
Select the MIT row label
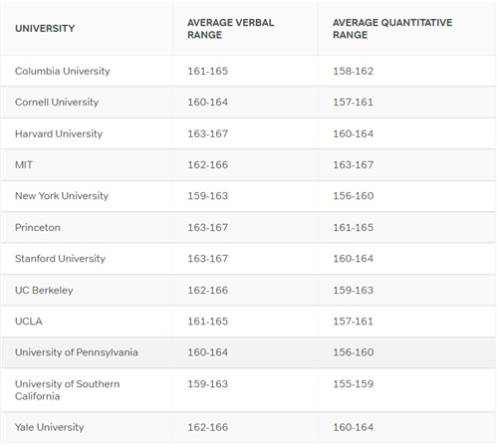pos(24,165)
